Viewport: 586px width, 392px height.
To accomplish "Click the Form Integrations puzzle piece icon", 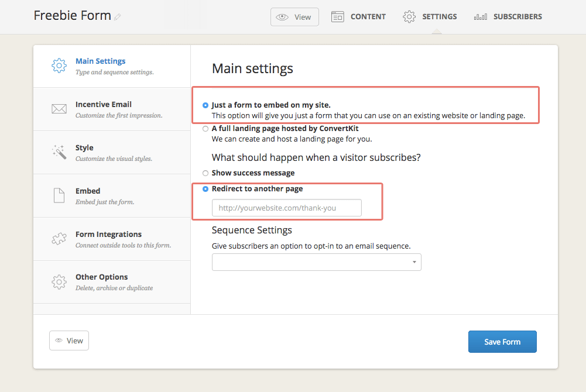I will (x=59, y=239).
